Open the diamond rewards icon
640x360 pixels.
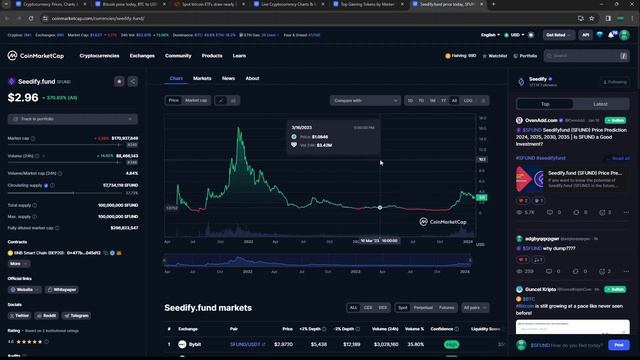point(600,35)
